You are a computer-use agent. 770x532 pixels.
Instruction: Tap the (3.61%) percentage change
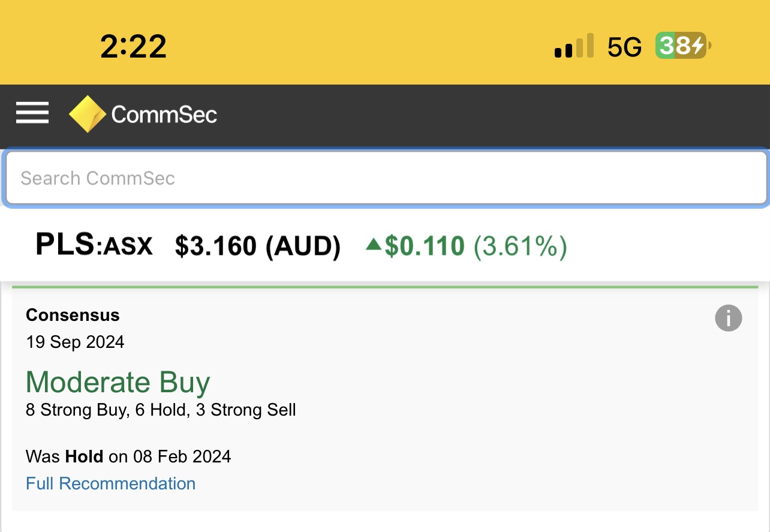pos(521,247)
